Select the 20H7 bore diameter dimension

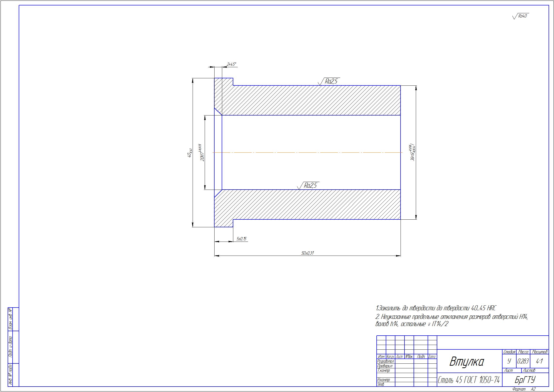pyautogui.click(x=201, y=153)
